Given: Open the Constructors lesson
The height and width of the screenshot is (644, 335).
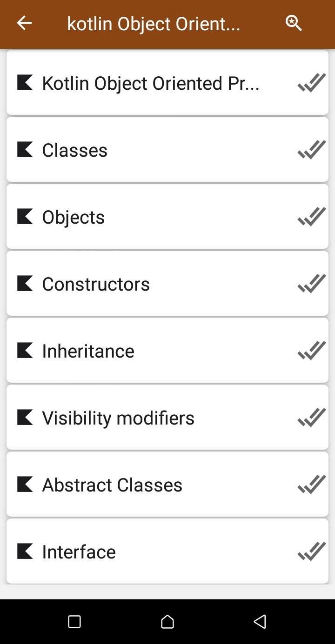Looking at the screenshot, I should 167,284.
